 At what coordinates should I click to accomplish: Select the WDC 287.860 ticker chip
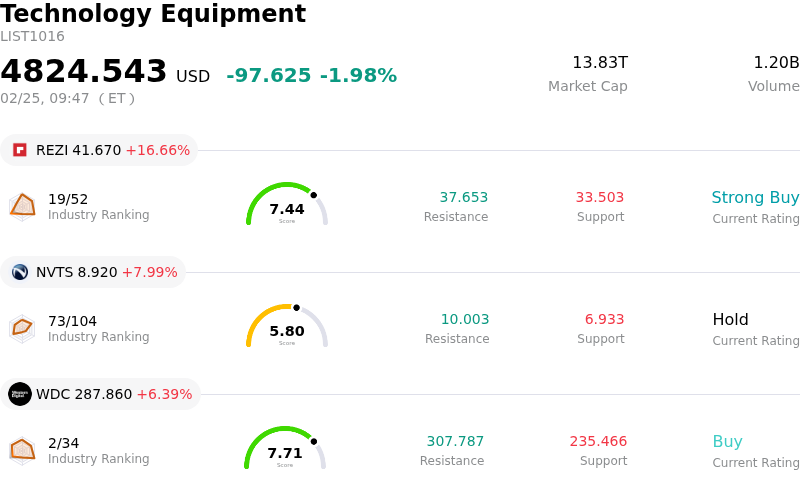(100, 394)
